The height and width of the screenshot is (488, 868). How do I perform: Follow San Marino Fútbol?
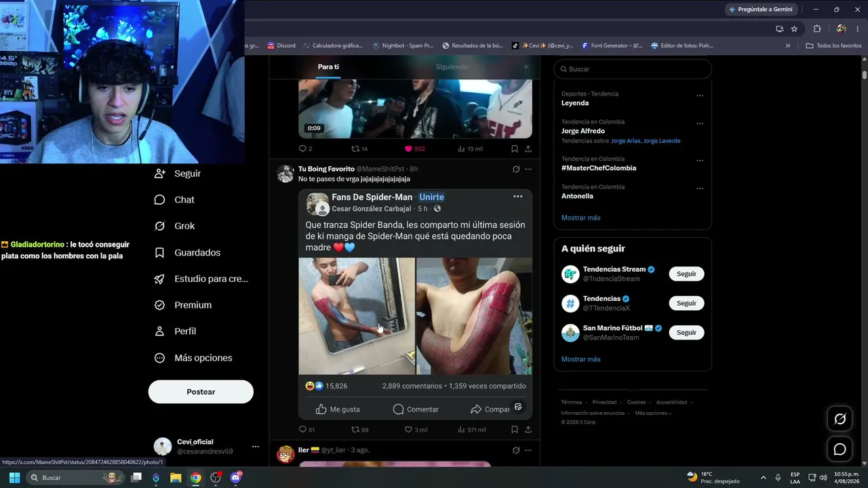[x=686, y=333]
